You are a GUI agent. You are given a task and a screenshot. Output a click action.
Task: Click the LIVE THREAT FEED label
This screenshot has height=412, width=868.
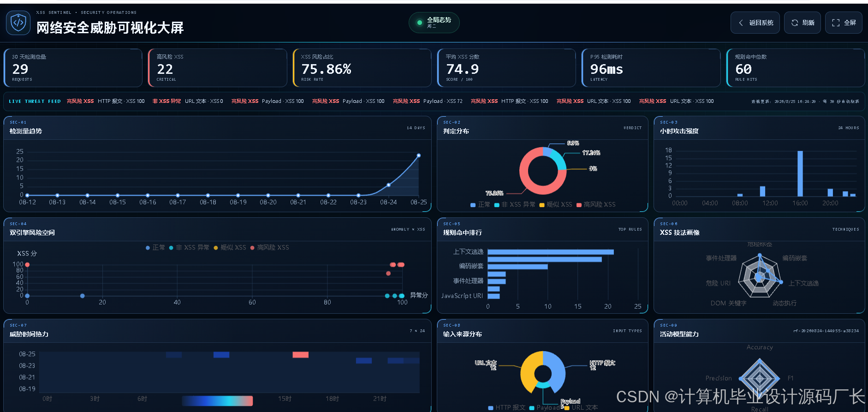coord(35,102)
